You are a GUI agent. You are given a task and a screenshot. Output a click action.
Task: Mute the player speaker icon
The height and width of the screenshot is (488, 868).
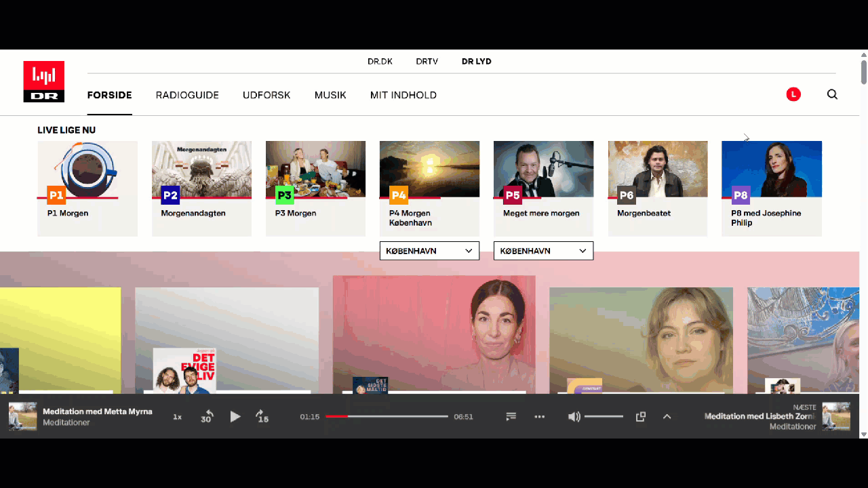click(x=574, y=417)
